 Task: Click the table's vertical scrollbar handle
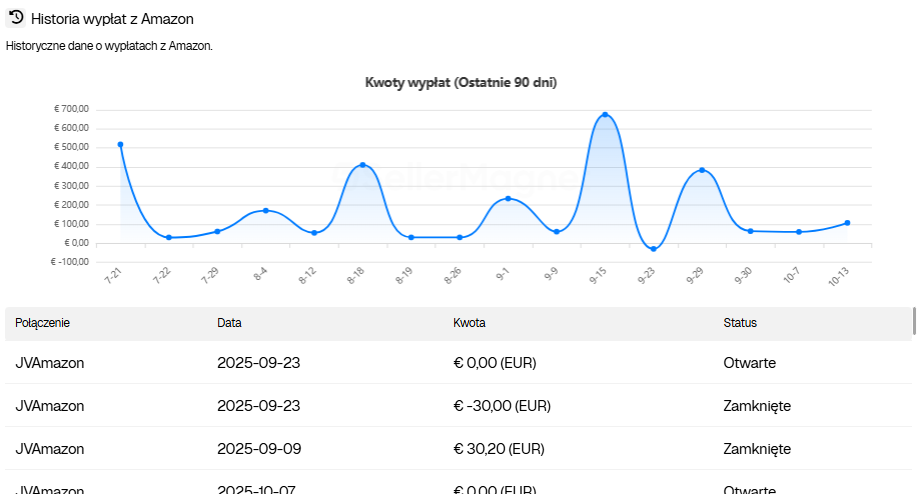coord(914,321)
